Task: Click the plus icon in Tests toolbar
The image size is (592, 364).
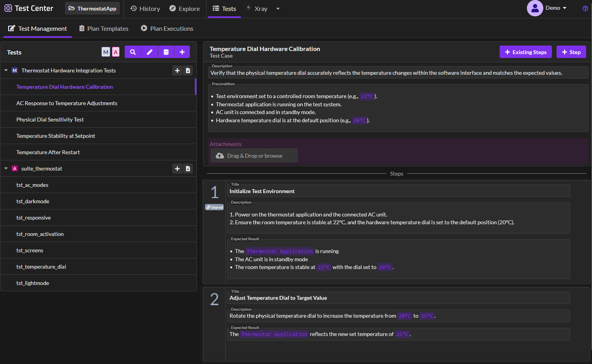Action: click(182, 52)
